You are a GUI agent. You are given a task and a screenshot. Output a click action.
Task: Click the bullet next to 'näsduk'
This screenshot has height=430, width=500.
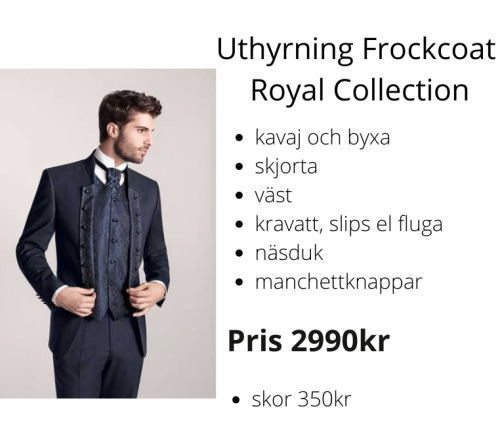coord(239,253)
